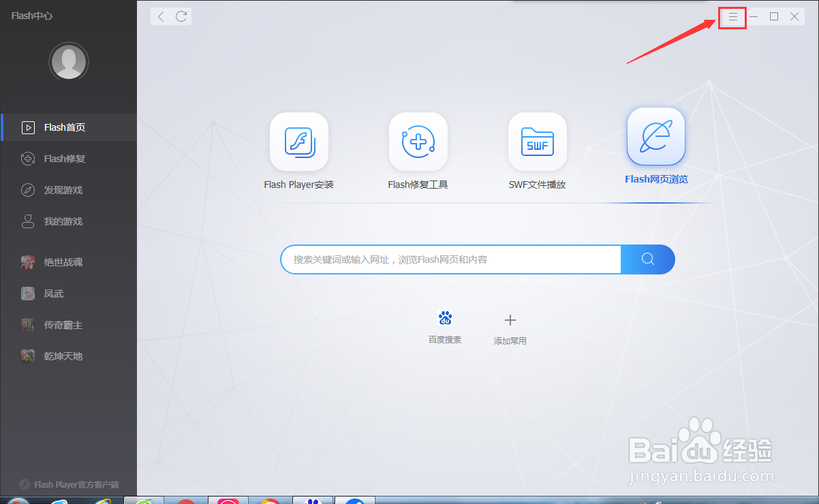This screenshot has height=504, width=819.
Task: Open the 百度搜索 shortcut
Action: pyautogui.click(x=445, y=326)
